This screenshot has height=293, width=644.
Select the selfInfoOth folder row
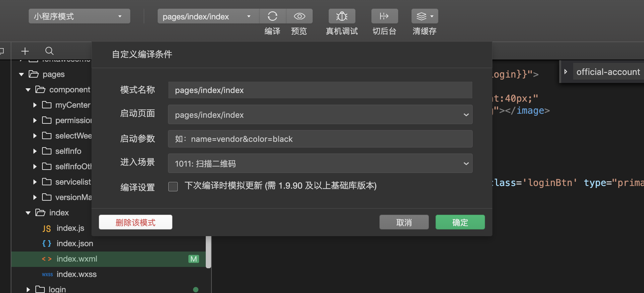(51, 167)
